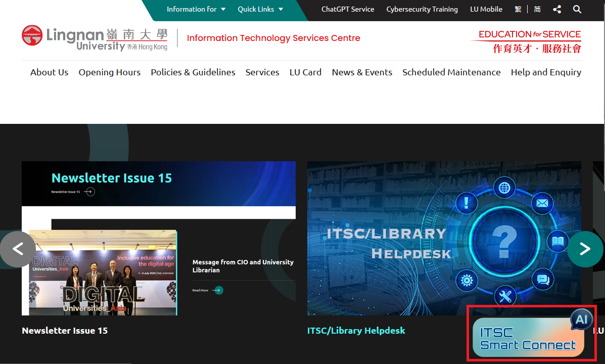Click the Read More arrow icon
Viewport: 605px width, 364px height.
(218, 290)
